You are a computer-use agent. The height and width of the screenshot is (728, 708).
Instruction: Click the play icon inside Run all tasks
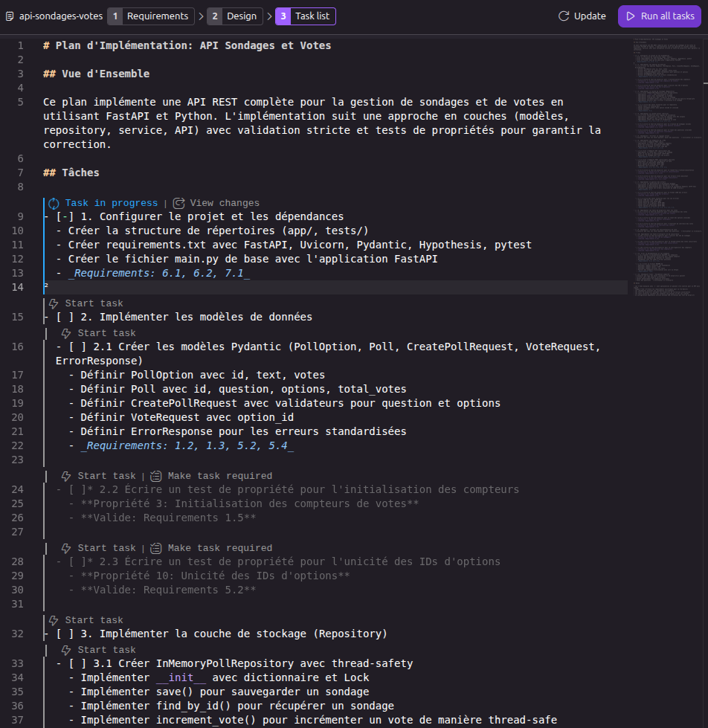630,15
